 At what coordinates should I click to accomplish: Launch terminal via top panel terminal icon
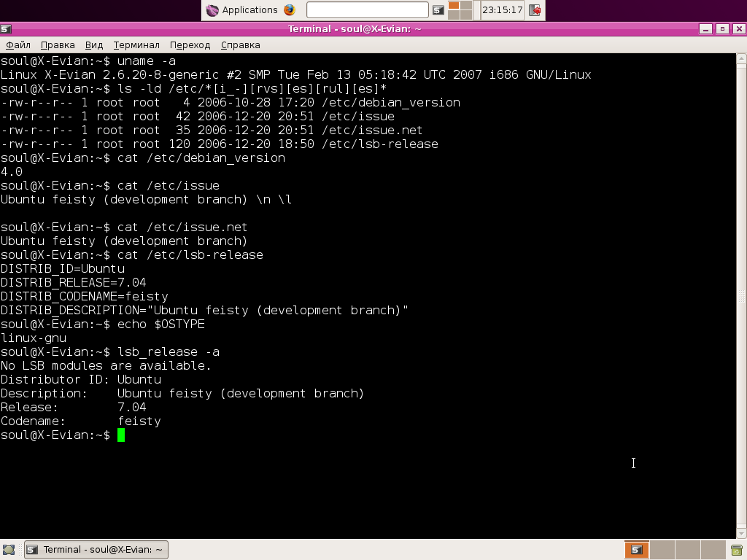click(x=438, y=10)
